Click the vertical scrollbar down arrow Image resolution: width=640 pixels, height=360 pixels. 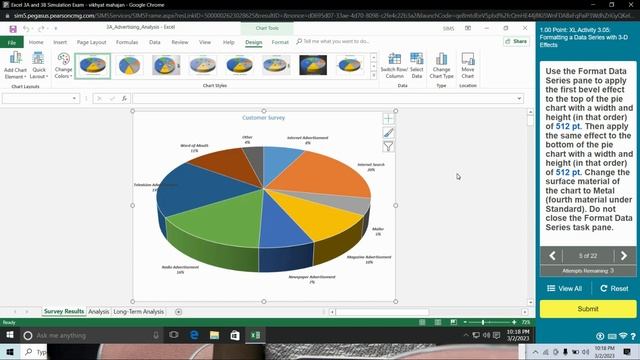(x=530, y=302)
